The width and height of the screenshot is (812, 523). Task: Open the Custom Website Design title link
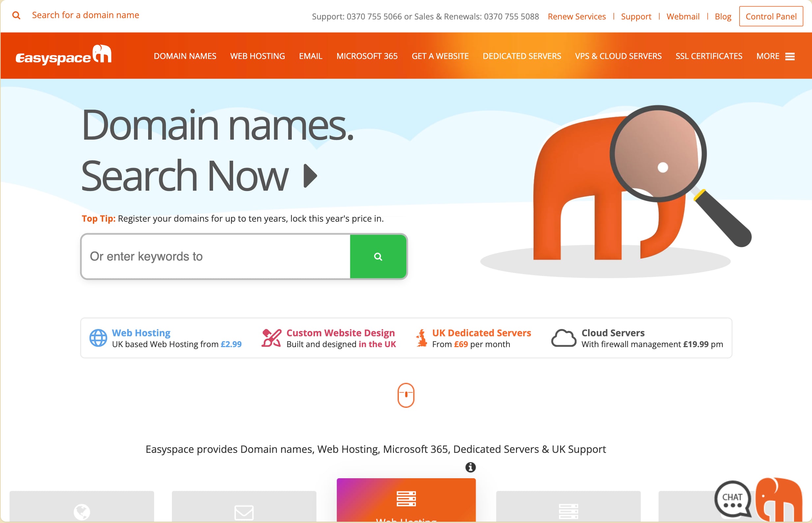340,333
